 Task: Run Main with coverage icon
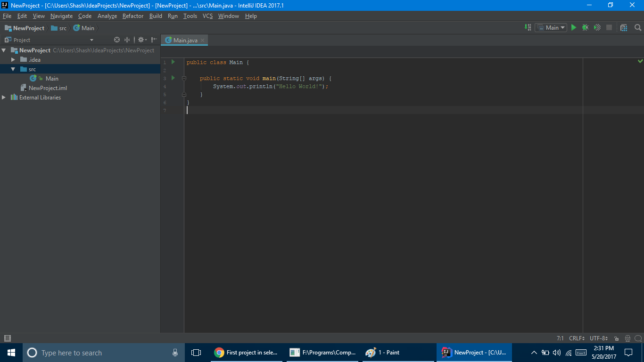(596, 27)
